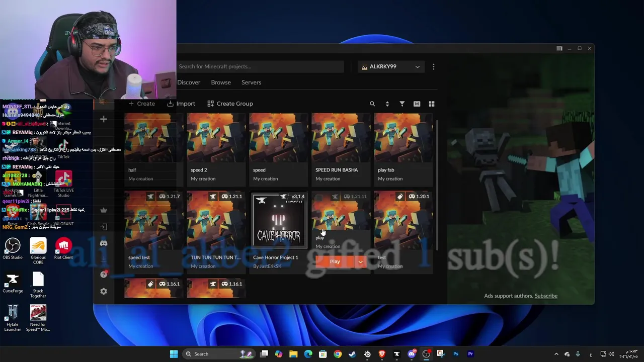Click the Search for Minecraft projects field

[260, 66]
